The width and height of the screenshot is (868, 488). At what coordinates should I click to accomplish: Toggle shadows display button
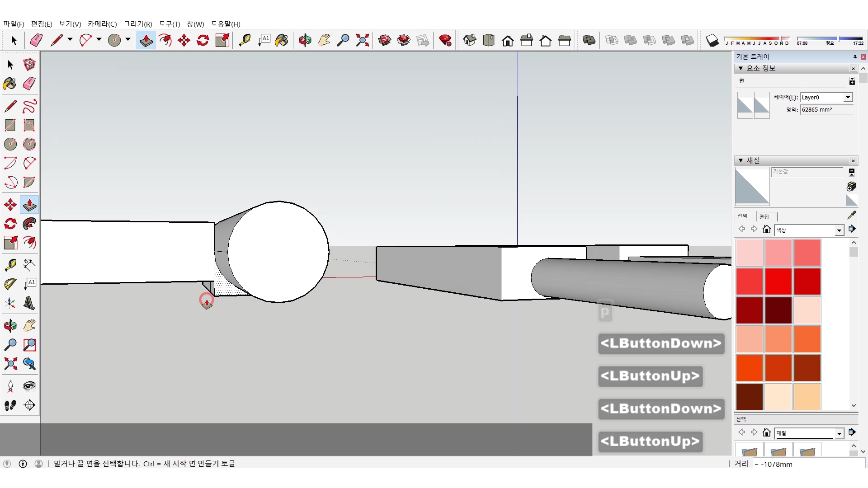(x=712, y=41)
